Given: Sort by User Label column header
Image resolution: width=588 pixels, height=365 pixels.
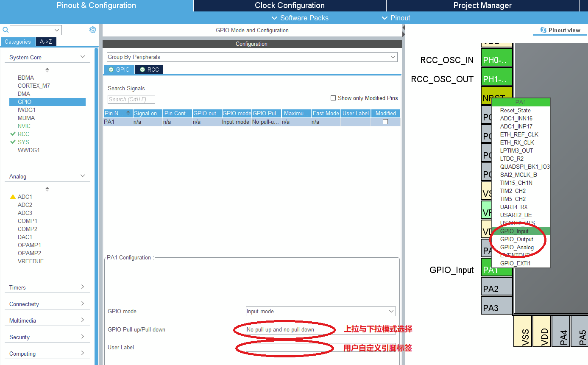Looking at the screenshot, I should pos(356,113).
